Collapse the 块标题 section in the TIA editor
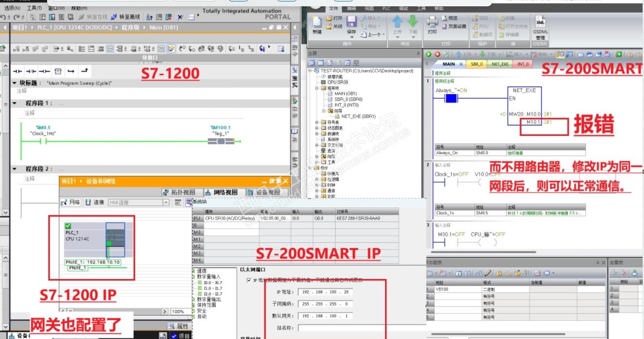 pos(15,83)
